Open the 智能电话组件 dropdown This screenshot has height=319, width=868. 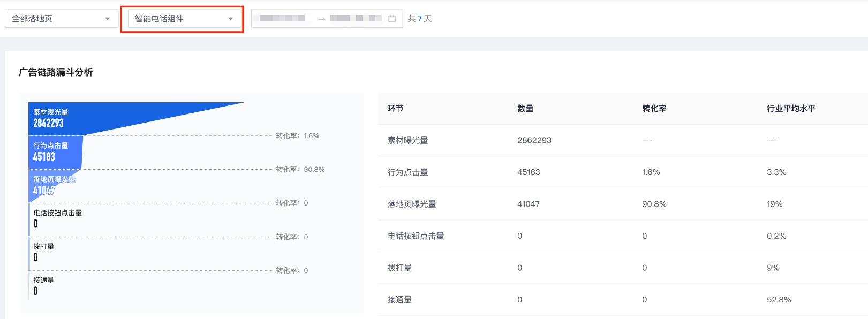tap(184, 19)
